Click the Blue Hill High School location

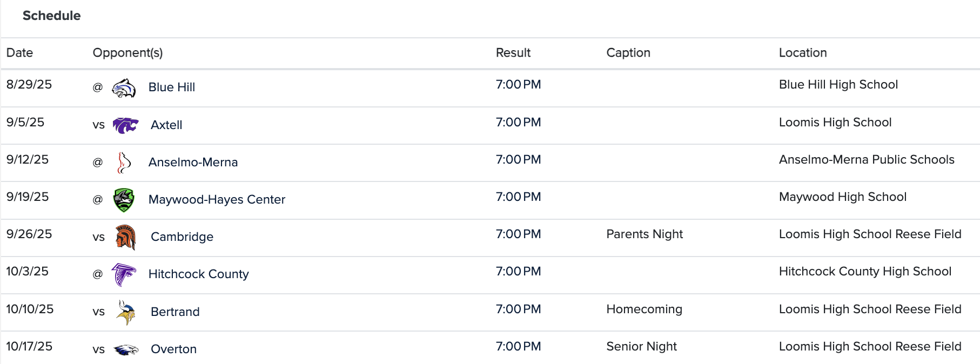(x=838, y=85)
